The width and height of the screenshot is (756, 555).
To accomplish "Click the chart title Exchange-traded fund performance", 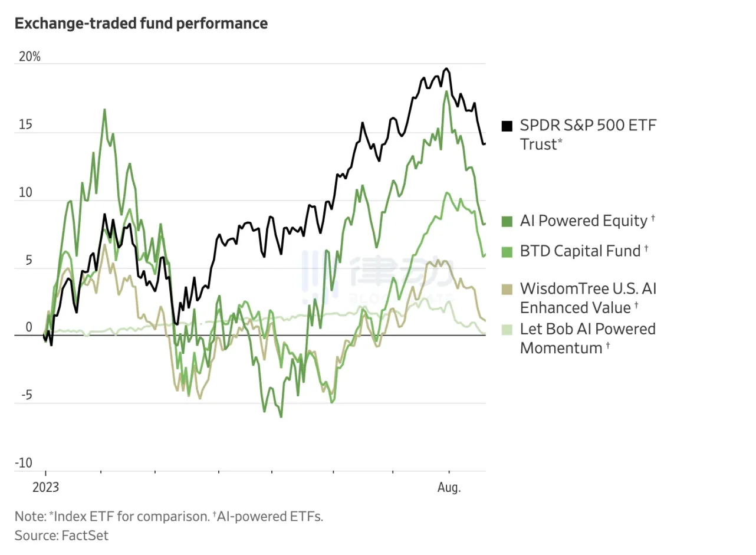I will [141, 24].
